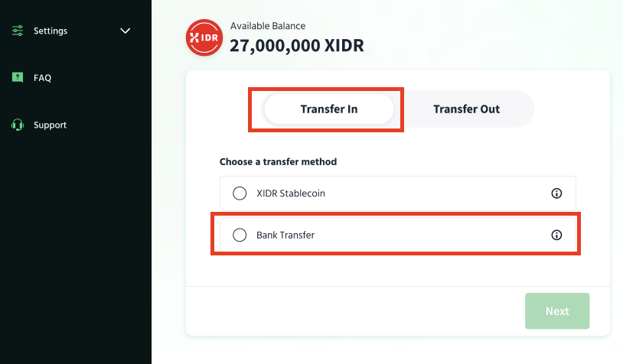Screen dimensions: 623x364
Task: Select the XIDR Stablecoin radio button
Action: coord(240,193)
